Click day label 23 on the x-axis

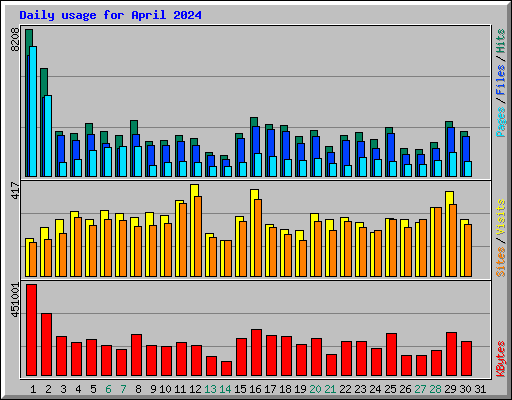(x=360, y=389)
